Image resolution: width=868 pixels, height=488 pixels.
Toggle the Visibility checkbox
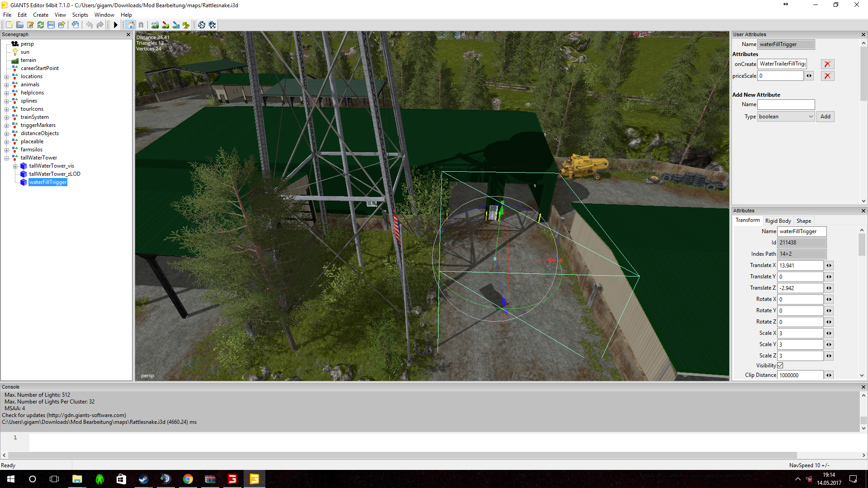coord(780,366)
